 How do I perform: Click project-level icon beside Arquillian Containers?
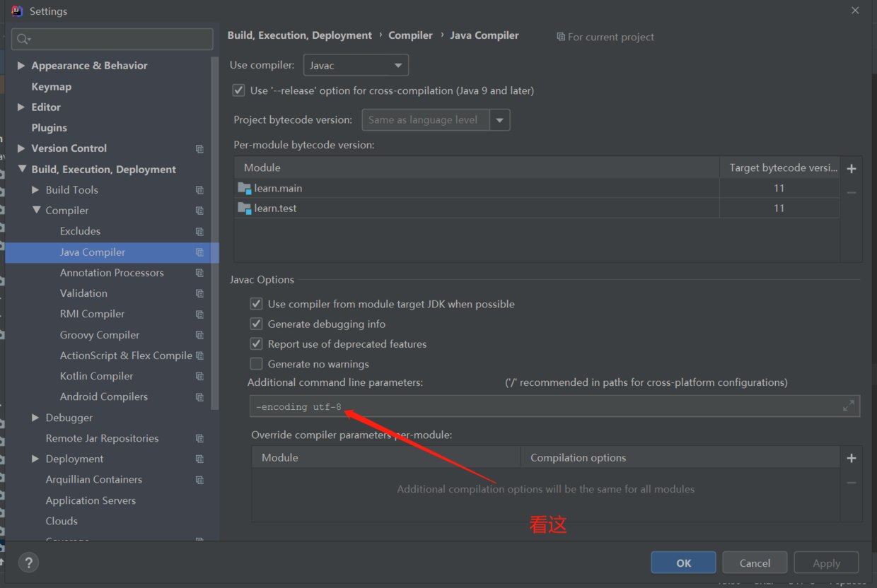point(199,479)
